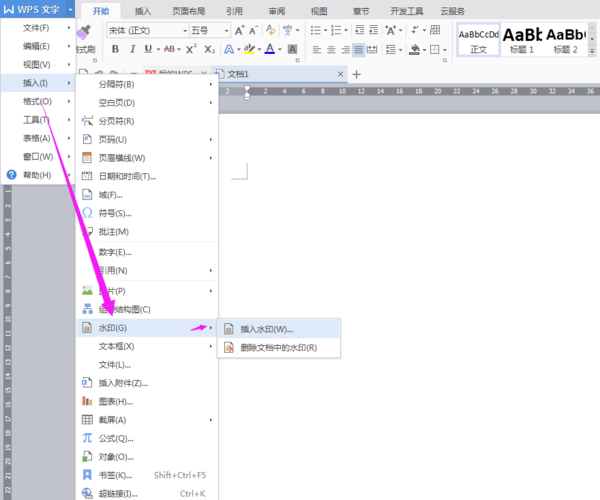The height and width of the screenshot is (500, 600).
Task: Select 插入附件(Z)... menu item
Action: click(x=147, y=383)
